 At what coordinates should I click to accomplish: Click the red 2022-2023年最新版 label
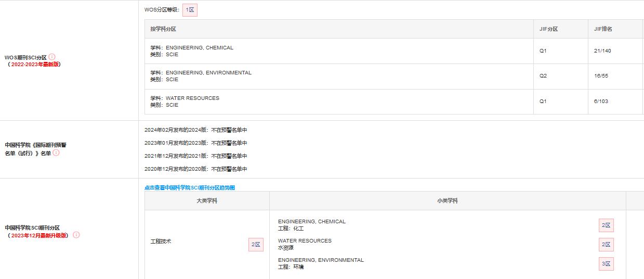point(35,65)
